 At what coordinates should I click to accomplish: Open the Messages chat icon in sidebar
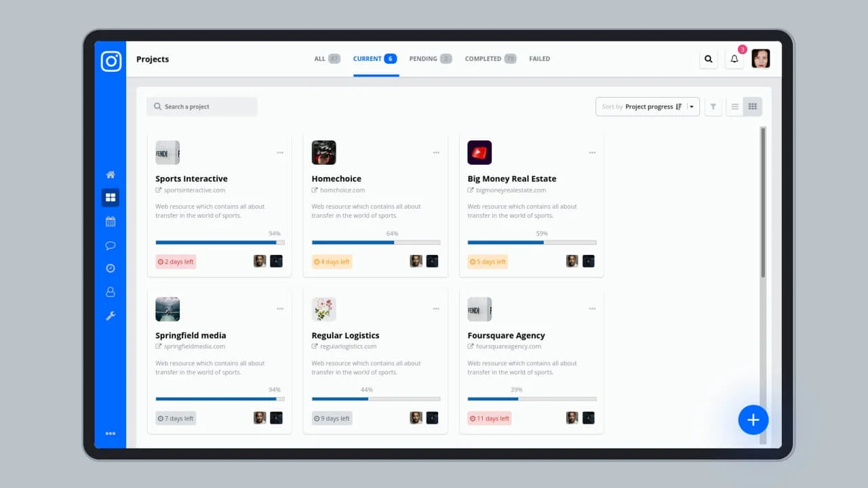click(x=111, y=245)
